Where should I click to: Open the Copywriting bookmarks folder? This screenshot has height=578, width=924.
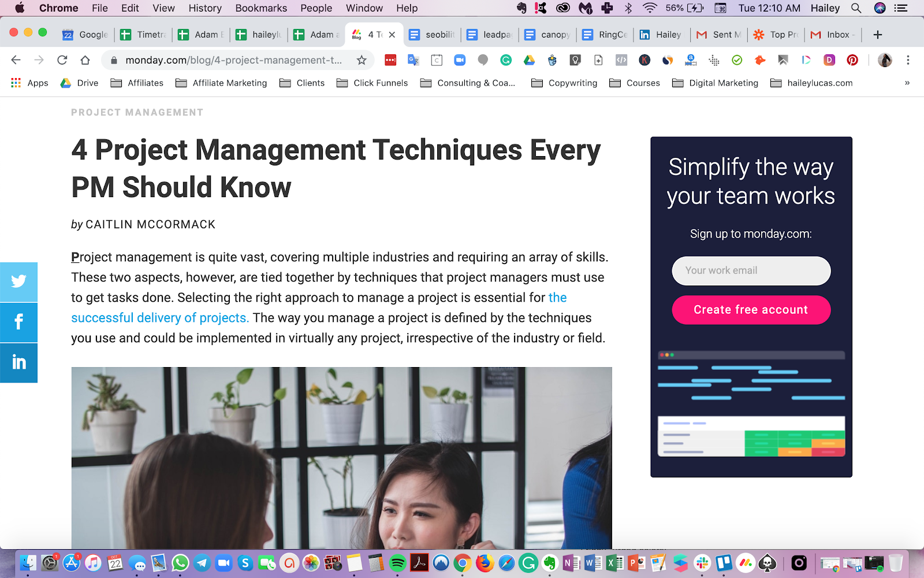click(564, 83)
